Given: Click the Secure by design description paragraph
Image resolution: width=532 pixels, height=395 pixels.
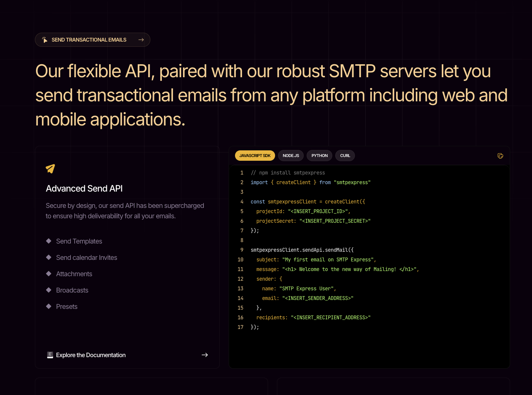Looking at the screenshot, I should [x=125, y=211].
